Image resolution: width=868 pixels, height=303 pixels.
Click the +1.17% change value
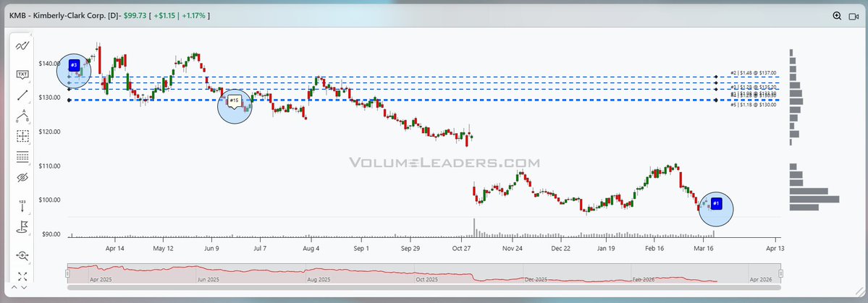193,15
